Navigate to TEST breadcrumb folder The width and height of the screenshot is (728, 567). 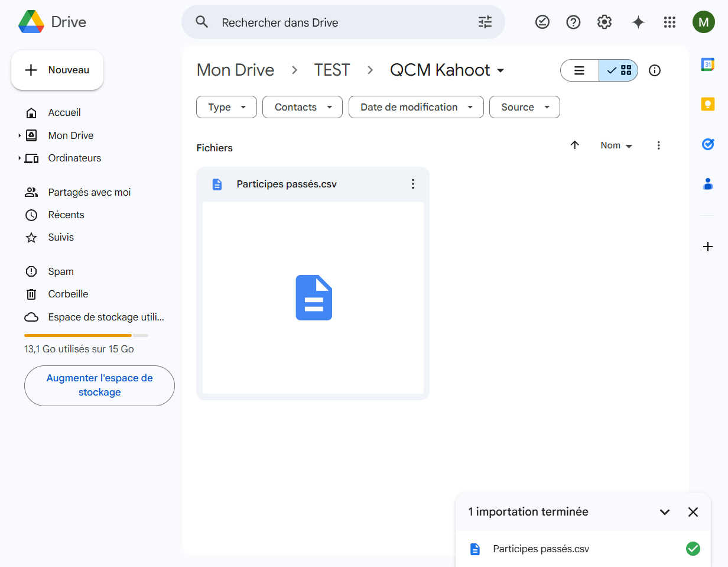(332, 70)
